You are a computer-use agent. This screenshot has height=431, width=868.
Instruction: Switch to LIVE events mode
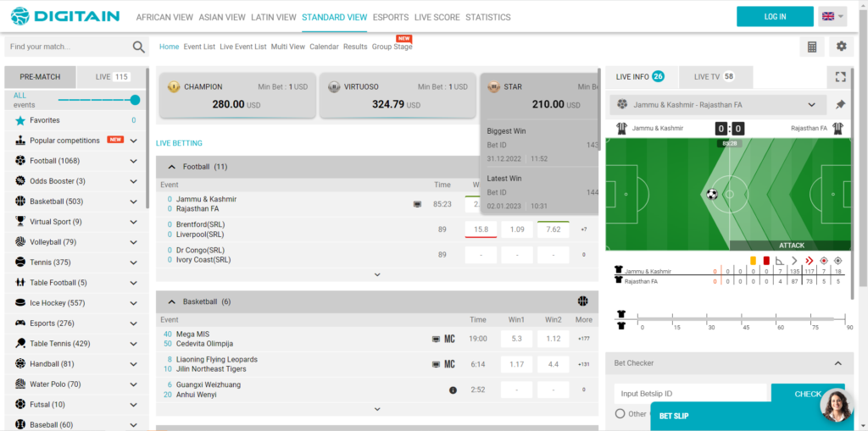(x=111, y=77)
